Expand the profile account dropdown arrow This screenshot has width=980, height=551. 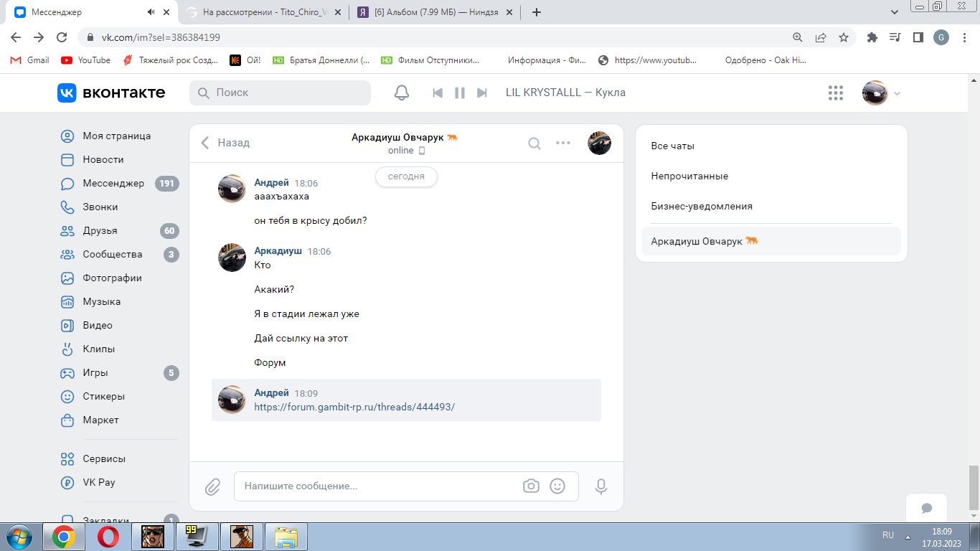point(897,93)
